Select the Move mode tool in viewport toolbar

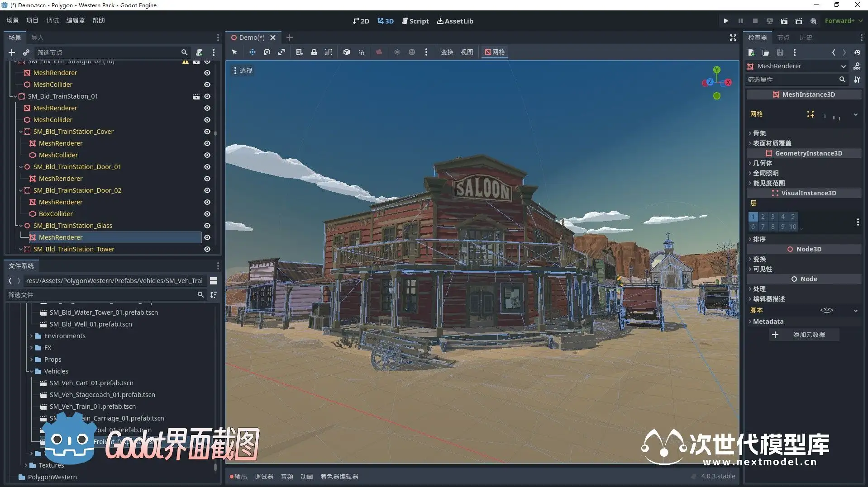[x=252, y=52]
